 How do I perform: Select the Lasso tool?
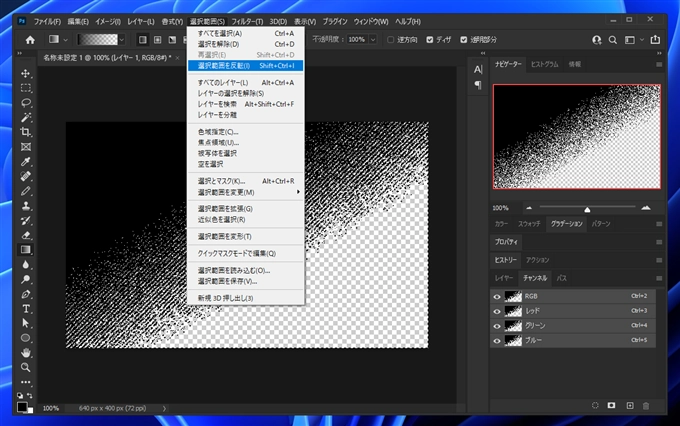[x=27, y=103]
